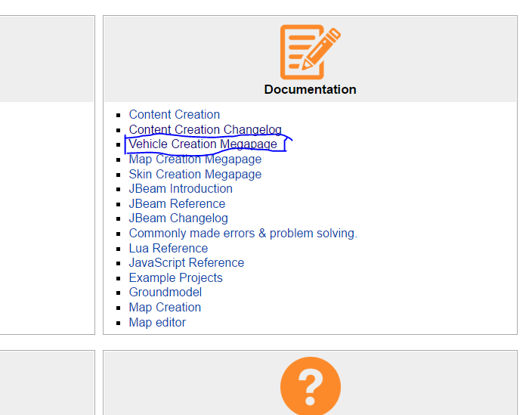Open the Map Creation Megapage link

tap(195, 159)
